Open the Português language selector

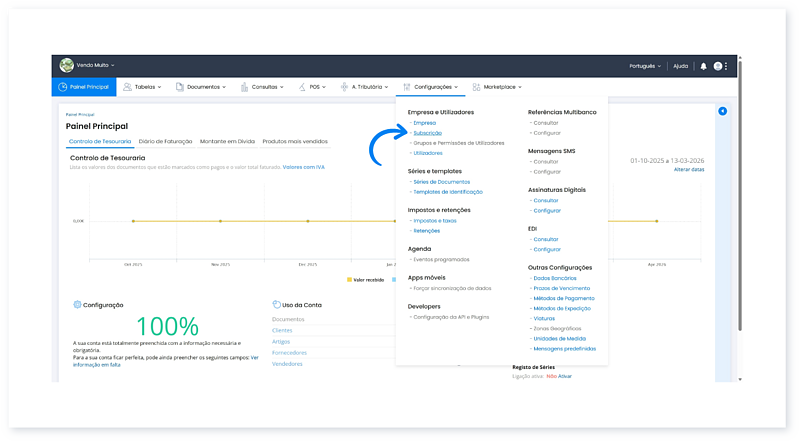tap(644, 66)
